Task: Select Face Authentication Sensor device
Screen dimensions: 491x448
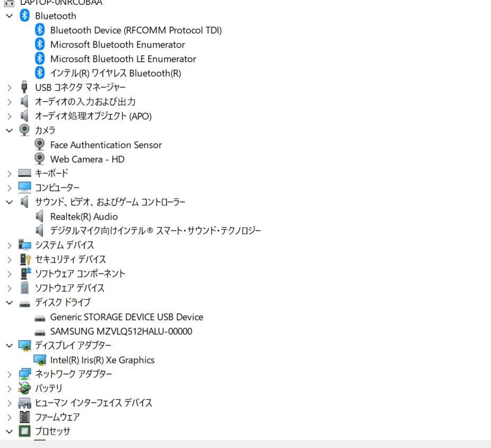Action: [106, 145]
